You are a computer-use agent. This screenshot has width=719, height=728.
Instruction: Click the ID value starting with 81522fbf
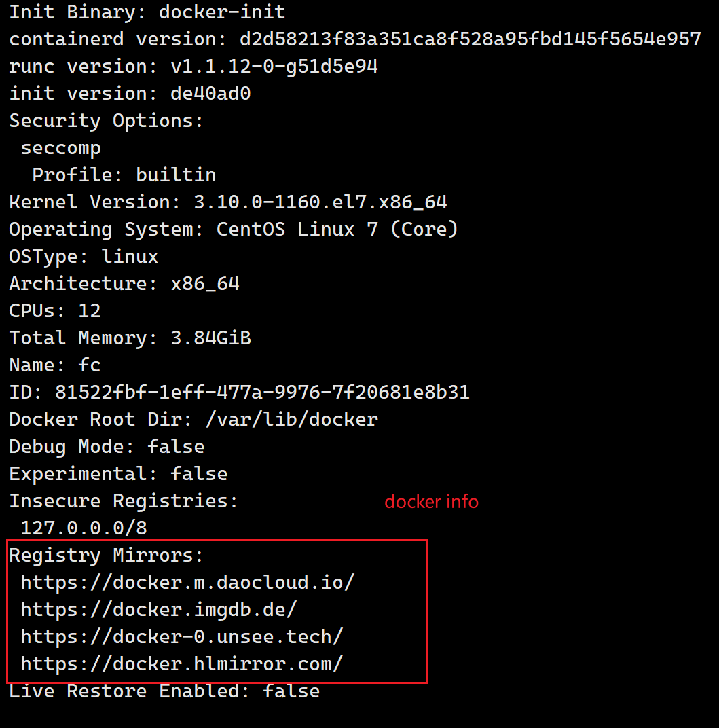tap(262, 393)
